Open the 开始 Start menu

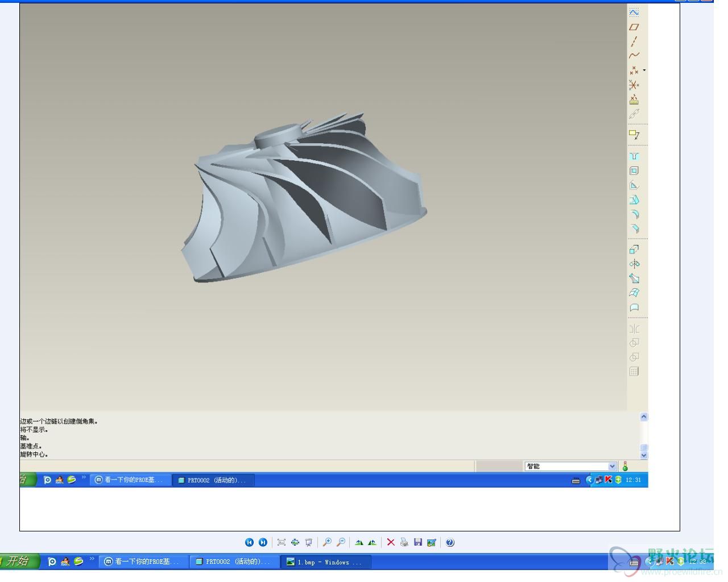[x=19, y=562]
